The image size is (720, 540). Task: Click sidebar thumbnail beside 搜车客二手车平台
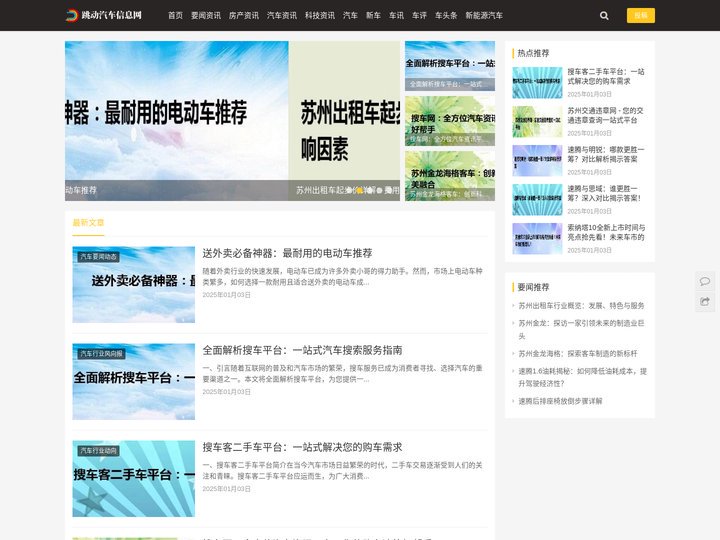(x=537, y=83)
